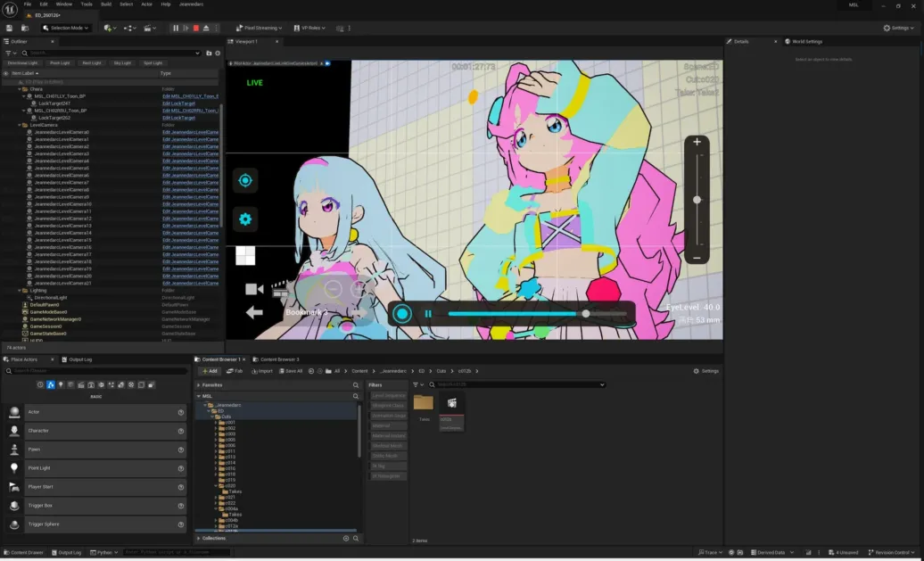The width and height of the screenshot is (924, 561).
Task: Open the Cinematics toolbar icon
Action: (x=148, y=28)
